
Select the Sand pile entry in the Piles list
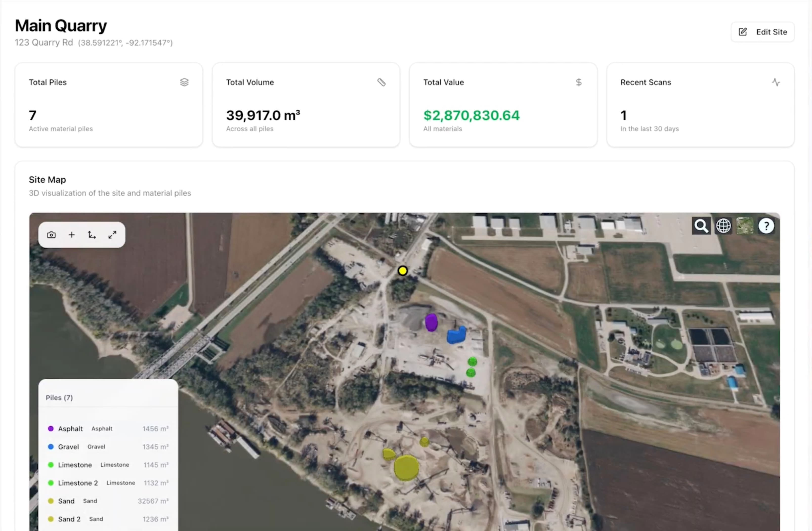click(67, 501)
